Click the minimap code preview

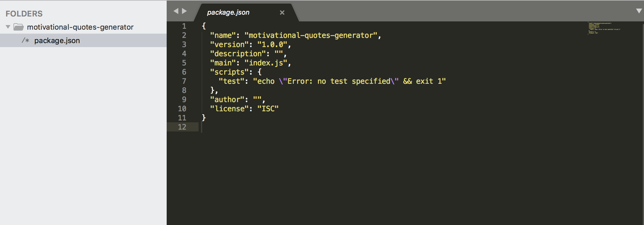[604, 28]
